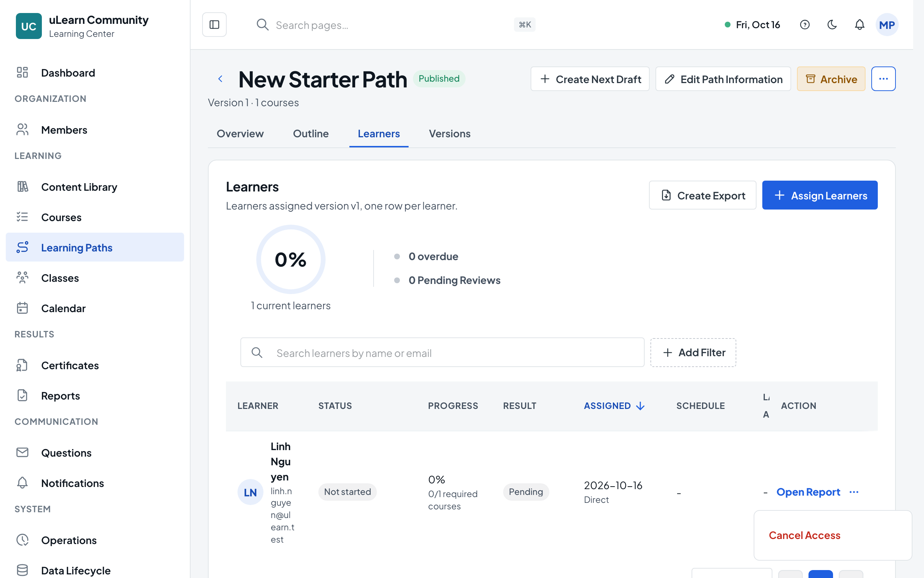Viewport: 924px width, 578px height.
Task: Focus the search learners by name field
Action: (442, 353)
